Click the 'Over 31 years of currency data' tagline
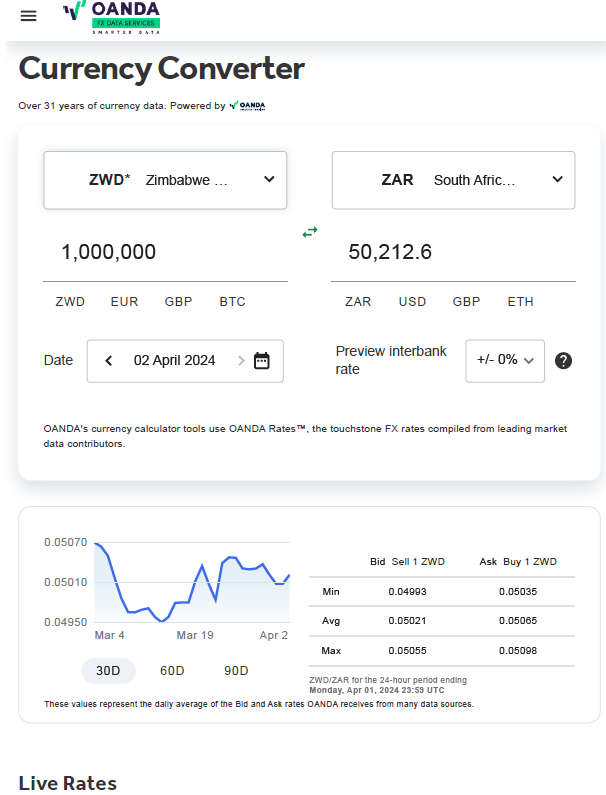 pos(92,105)
